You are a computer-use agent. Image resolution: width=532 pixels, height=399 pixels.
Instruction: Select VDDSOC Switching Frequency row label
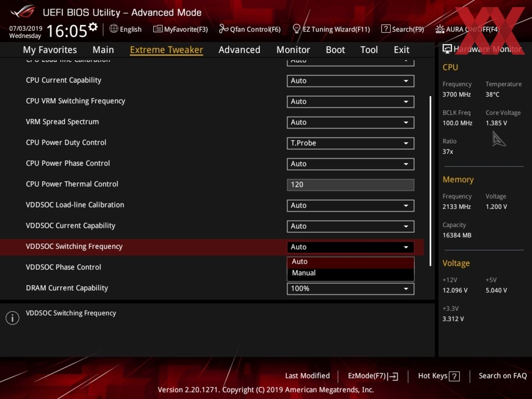click(74, 246)
